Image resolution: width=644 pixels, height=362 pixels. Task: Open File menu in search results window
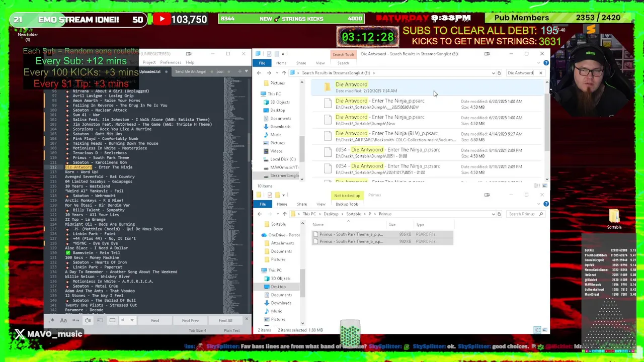tap(262, 63)
